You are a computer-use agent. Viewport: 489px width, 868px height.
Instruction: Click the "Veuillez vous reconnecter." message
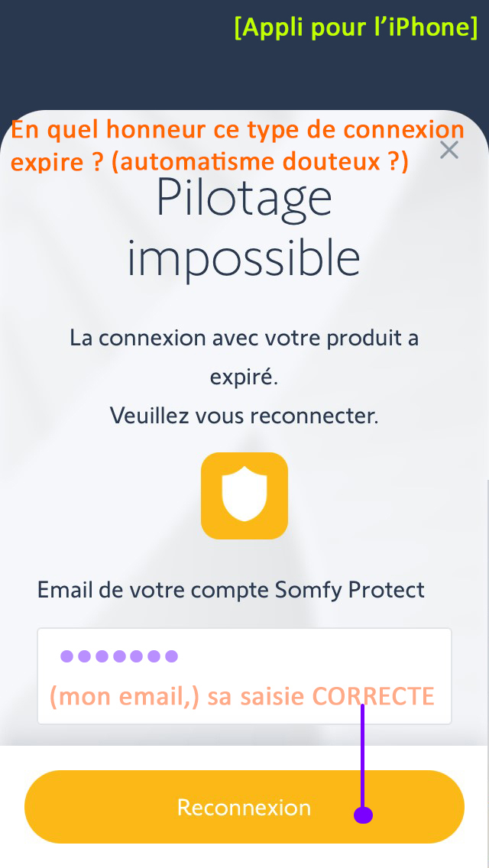(244, 416)
